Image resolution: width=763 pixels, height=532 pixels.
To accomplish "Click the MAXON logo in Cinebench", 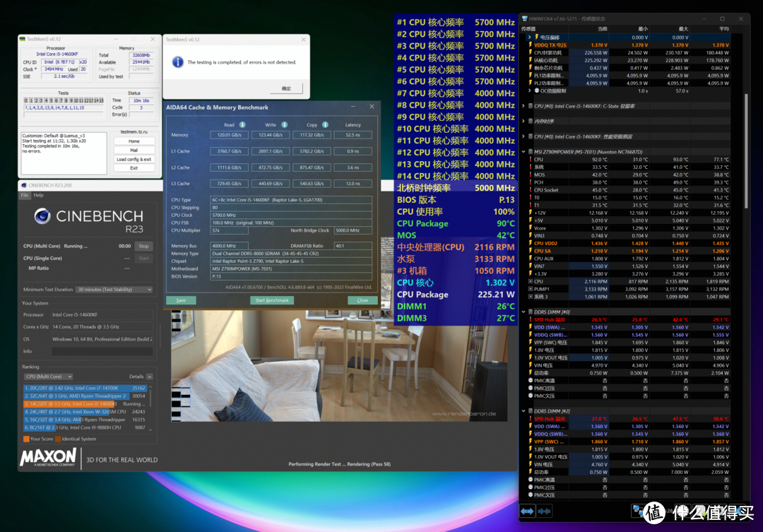I will click(x=48, y=458).
